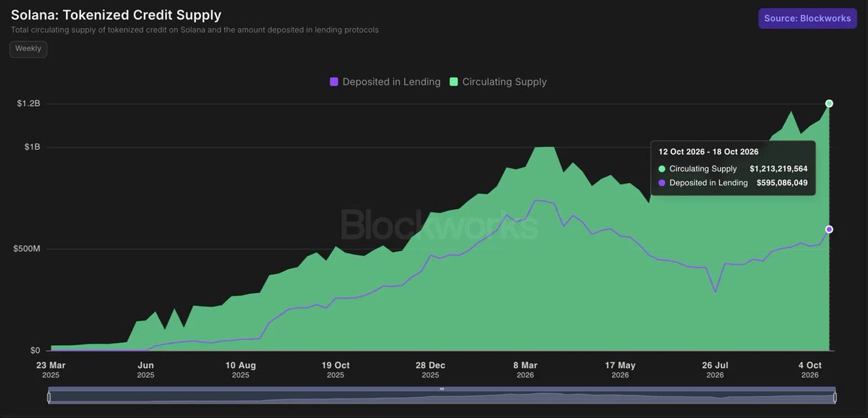Click the purple Deposited in Lending legend swatch
This screenshot has height=418, width=868.
(x=333, y=82)
